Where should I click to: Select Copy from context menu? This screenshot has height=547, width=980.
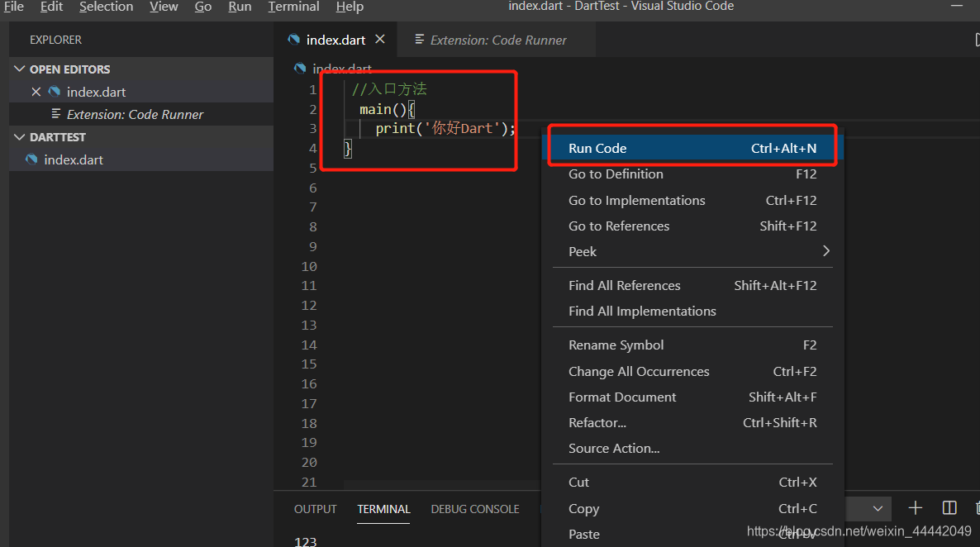(x=692, y=508)
